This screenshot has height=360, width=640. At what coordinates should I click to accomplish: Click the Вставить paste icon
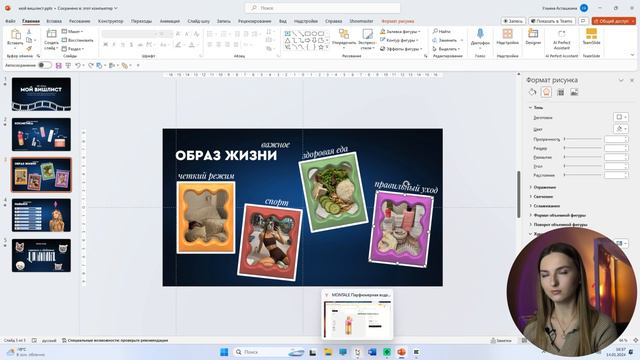[16, 34]
